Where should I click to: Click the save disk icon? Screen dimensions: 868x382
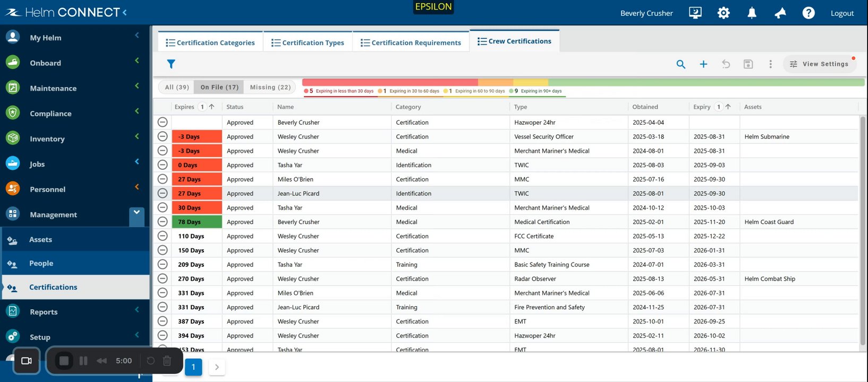point(748,64)
